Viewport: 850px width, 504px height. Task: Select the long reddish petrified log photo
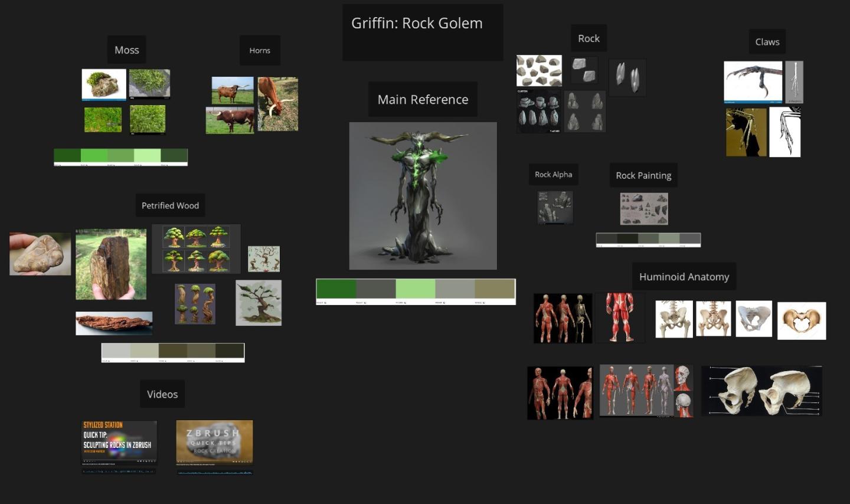(114, 323)
